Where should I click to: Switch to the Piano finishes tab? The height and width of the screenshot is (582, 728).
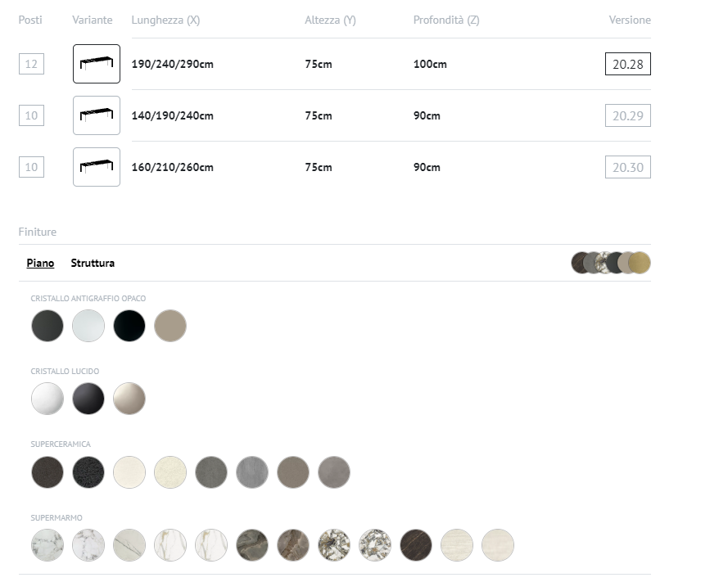(x=40, y=263)
